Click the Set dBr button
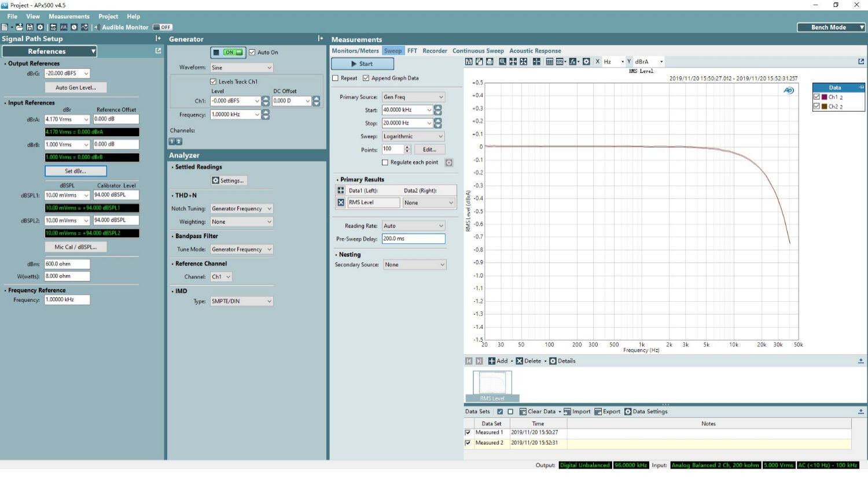The height and width of the screenshot is (483, 868). click(76, 171)
